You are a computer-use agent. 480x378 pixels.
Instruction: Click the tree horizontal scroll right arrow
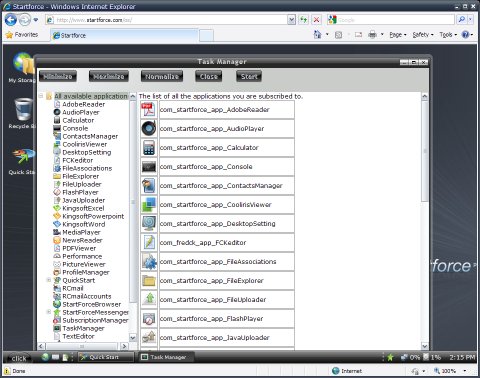pos(124,346)
